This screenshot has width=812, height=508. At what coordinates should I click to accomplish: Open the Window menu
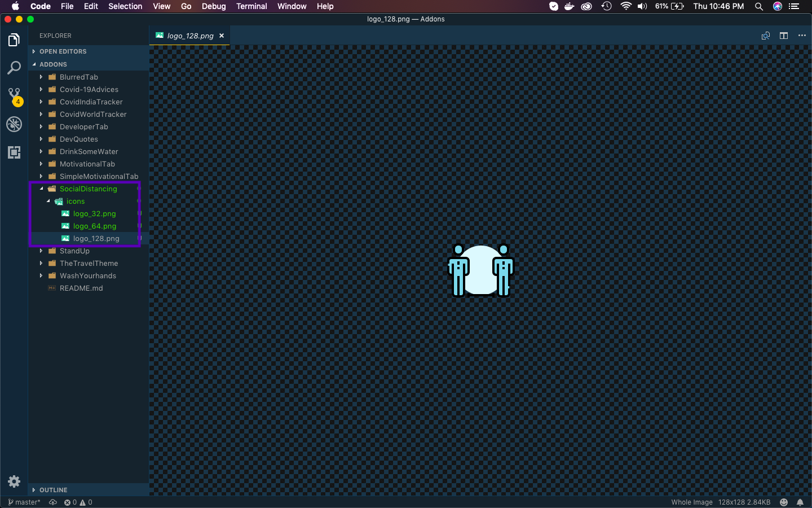pos(292,6)
